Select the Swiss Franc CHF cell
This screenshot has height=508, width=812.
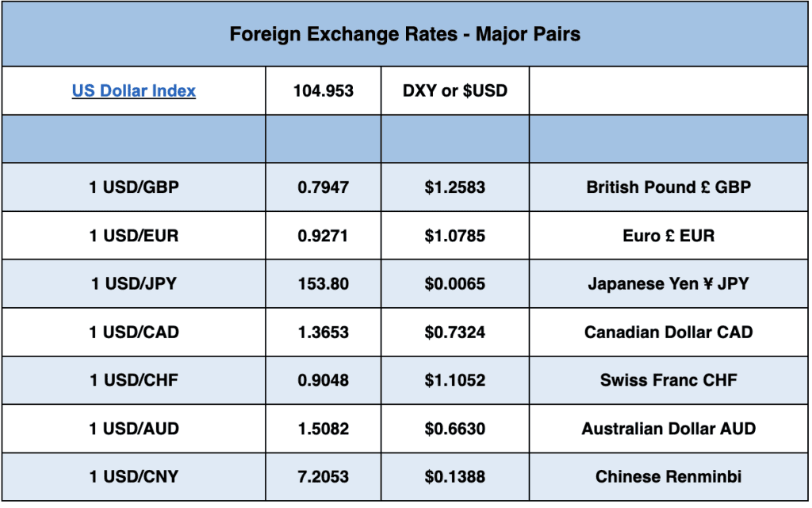(668, 380)
